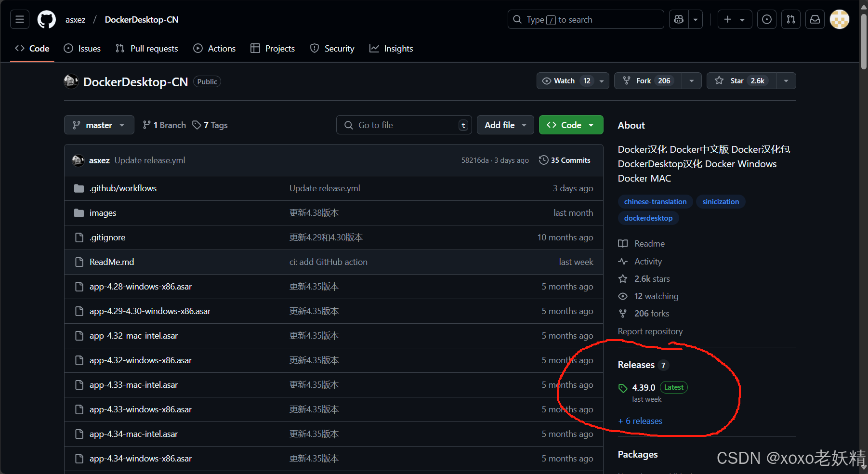868x474 pixels.
Task: Switch to the Projects tab
Action: pyautogui.click(x=273, y=49)
